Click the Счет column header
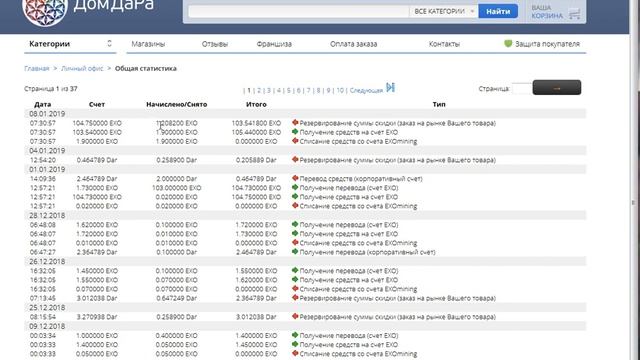This screenshot has height=360, width=640. click(x=97, y=104)
